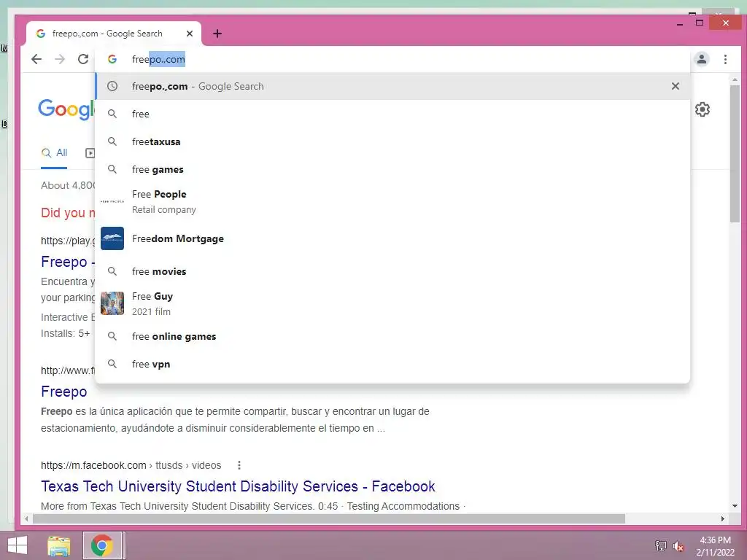Click the clock icon of history suggestion
The image size is (747, 560).
click(112, 86)
